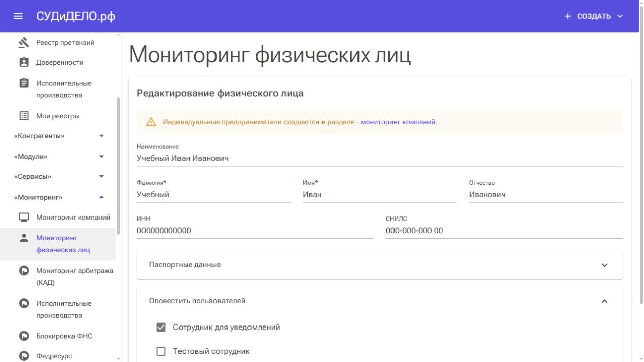Click the Редактирование физического лица heading

pyautogui.click(x=220, y=93)
